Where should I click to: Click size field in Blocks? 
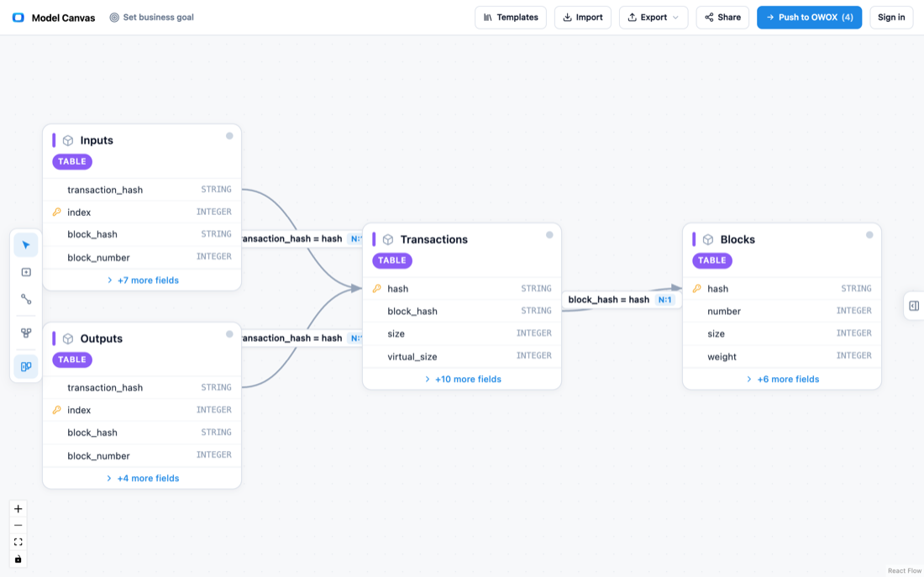(x=782, y=333)
